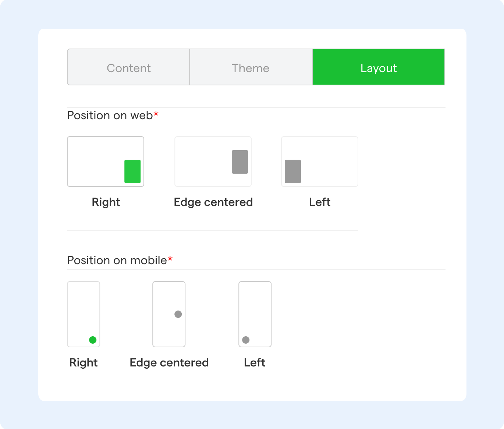The image size is (504, 429).
Task: Click gray dot in mobile Edge centered preview
Action: tap(178, 314)
